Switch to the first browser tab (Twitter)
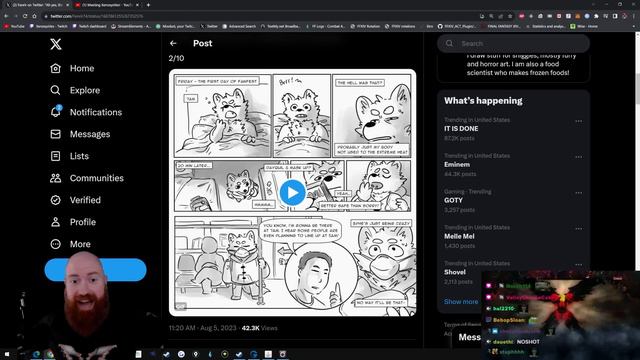This screenshot has width=640, height=360. (37, 5)
